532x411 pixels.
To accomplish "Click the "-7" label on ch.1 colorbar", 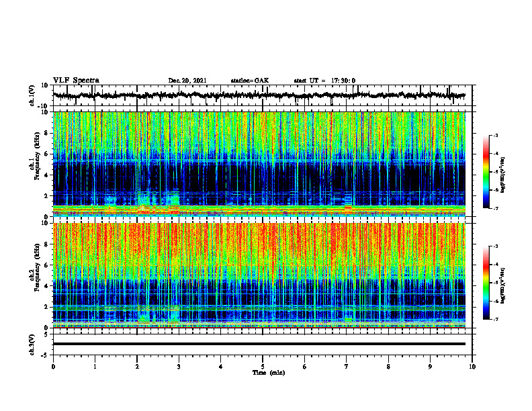I will tap(495, 208).
